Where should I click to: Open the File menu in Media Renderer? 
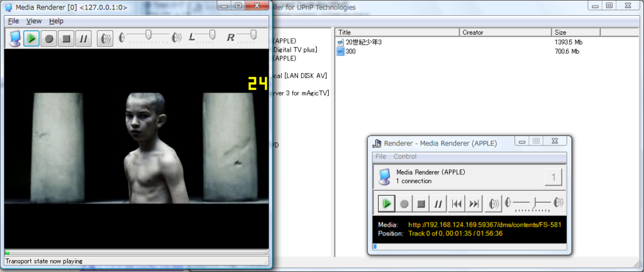13,21
